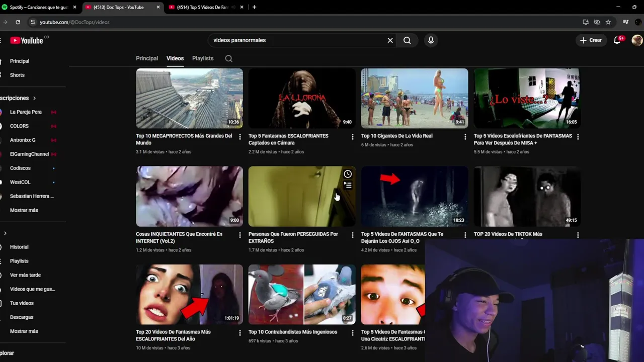This screenshot has height=362, width=644.
Task: Search within channel using magnifier icon
Action: click(x=228, y=58)
